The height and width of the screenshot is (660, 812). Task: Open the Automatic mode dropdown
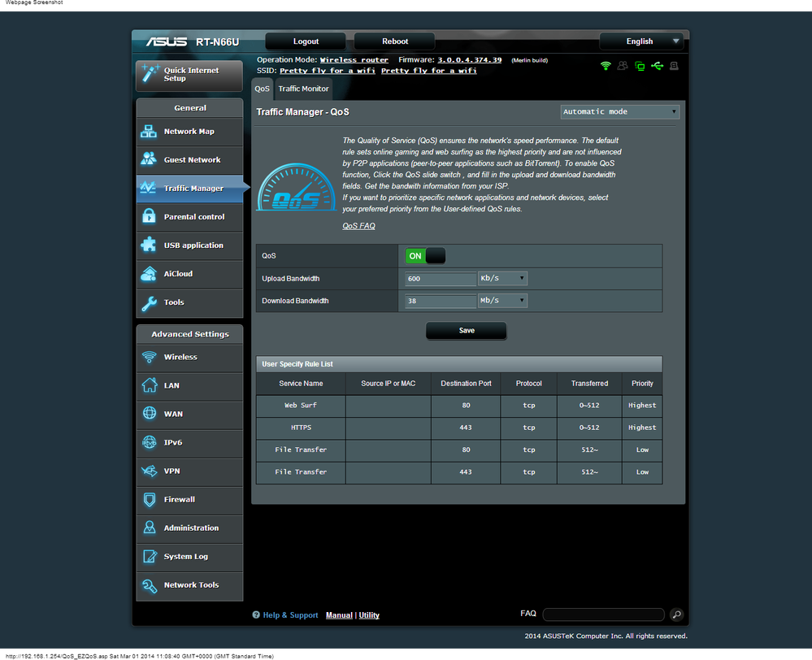[620, 112]
